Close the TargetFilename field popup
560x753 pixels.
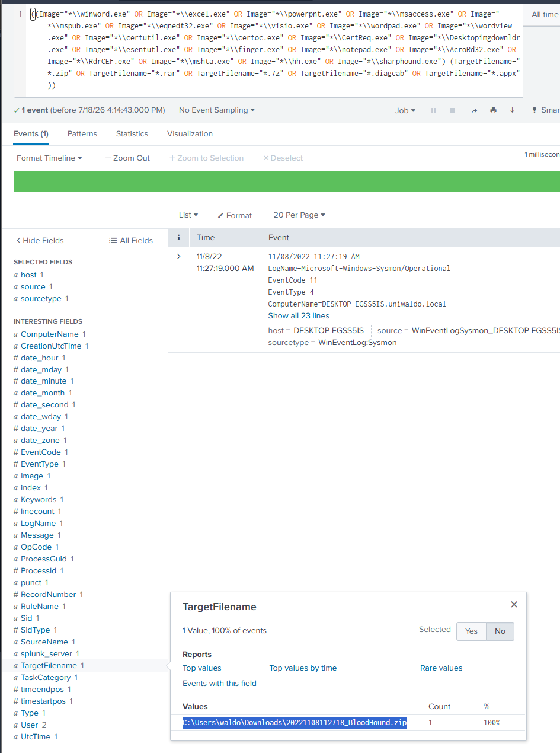[514, 604]
